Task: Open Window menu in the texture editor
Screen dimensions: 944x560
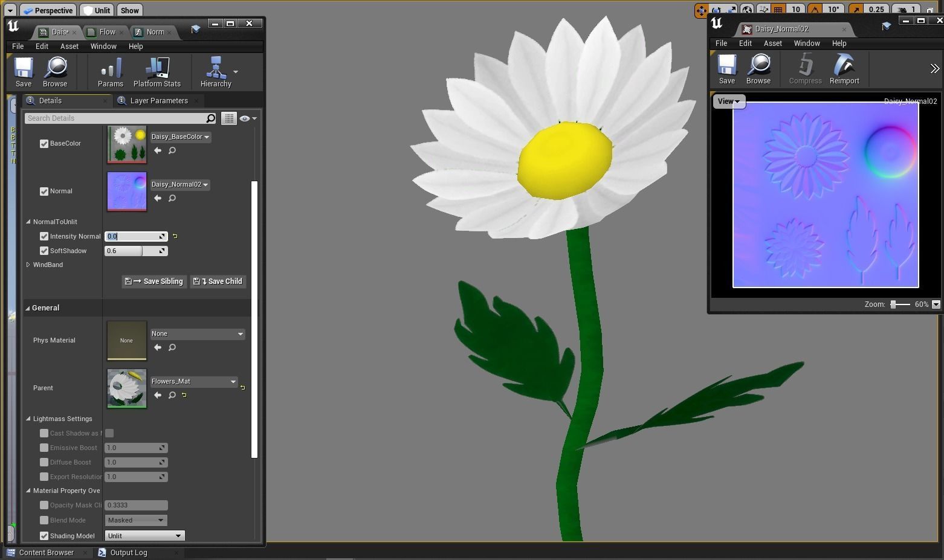Action: pyautogui.click(x=807, y=43)
